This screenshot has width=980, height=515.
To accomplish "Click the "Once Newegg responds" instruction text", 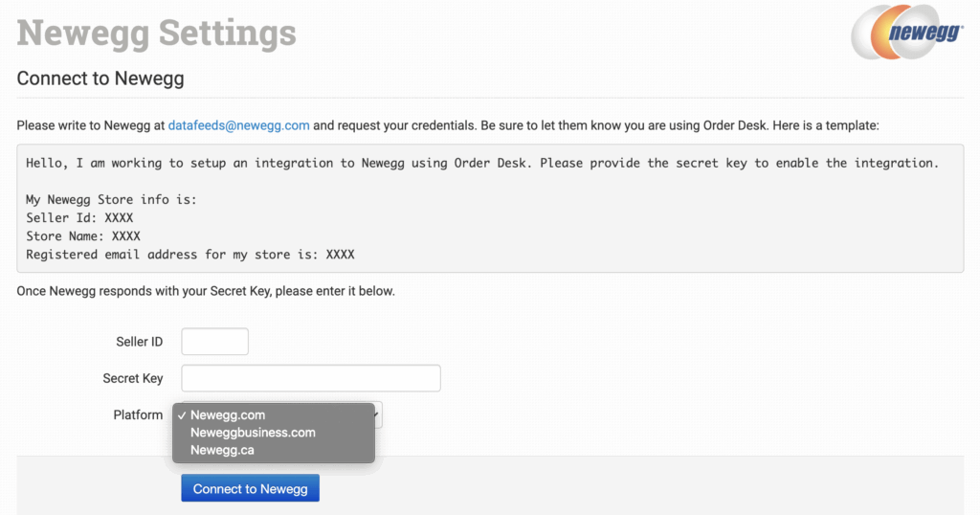I will [x=205, y=291].
